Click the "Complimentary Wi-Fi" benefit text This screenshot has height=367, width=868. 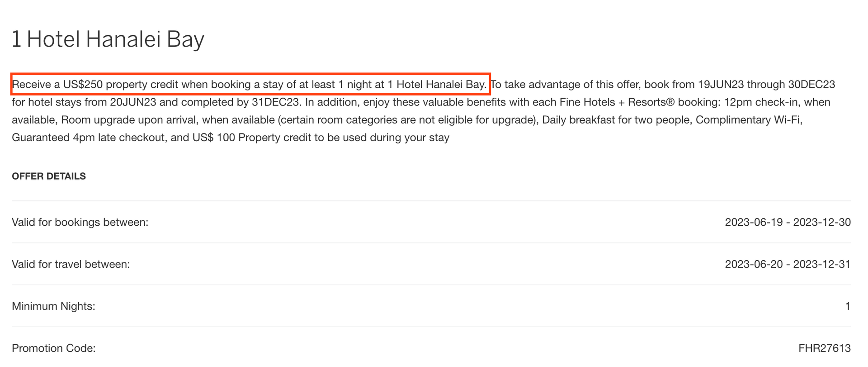click(x=749, y=120)
